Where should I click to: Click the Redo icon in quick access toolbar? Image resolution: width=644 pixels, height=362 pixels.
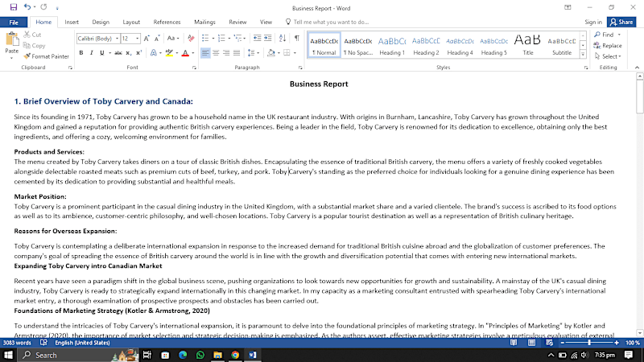coord(43,7)
